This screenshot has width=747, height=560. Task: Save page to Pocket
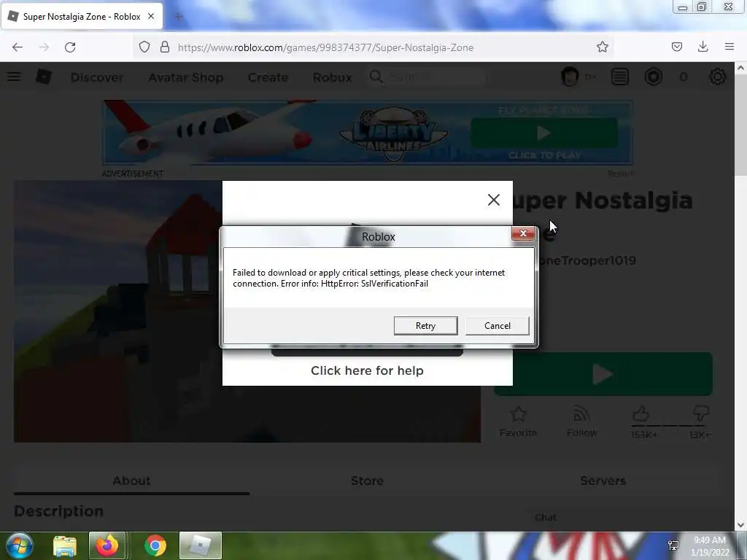pyautogui.click(x=676, y=47)
